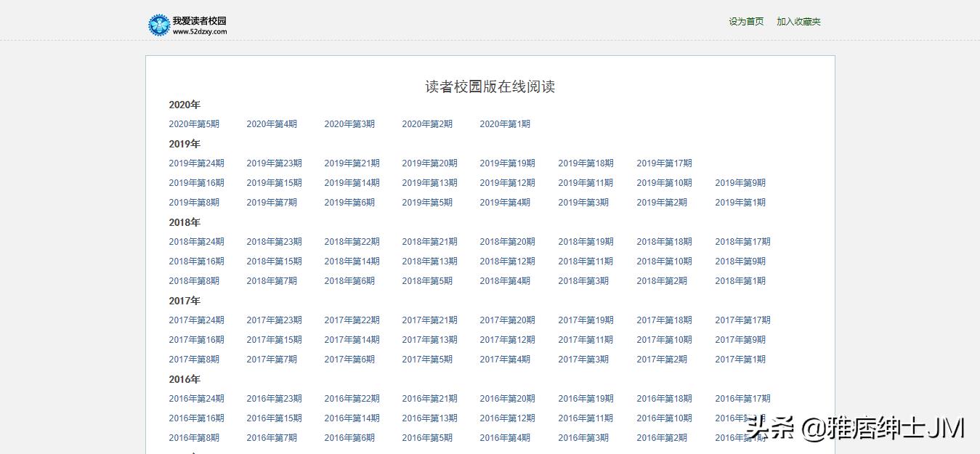The height and width of the screenshot is (454, 980).
Task: Open 2019年第1期 issue link
Action: tap(740, 203)
